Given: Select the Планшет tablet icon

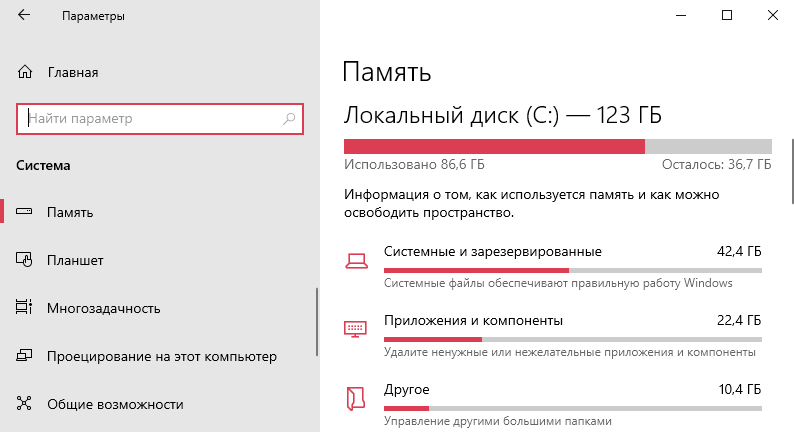Looking at the screenshot, I should pyautogui.click(x=24, y=260).
